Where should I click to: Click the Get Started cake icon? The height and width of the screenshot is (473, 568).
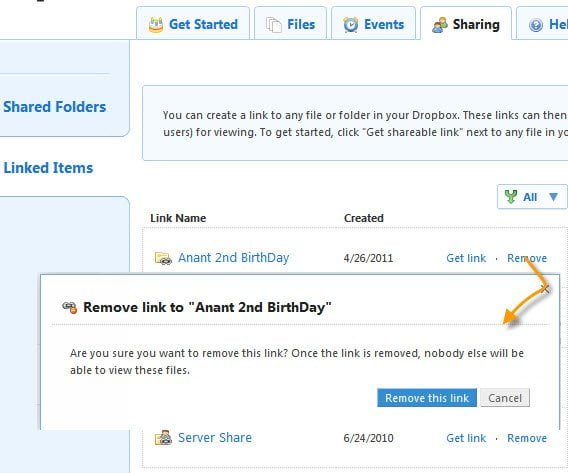[x=156, y=25]
